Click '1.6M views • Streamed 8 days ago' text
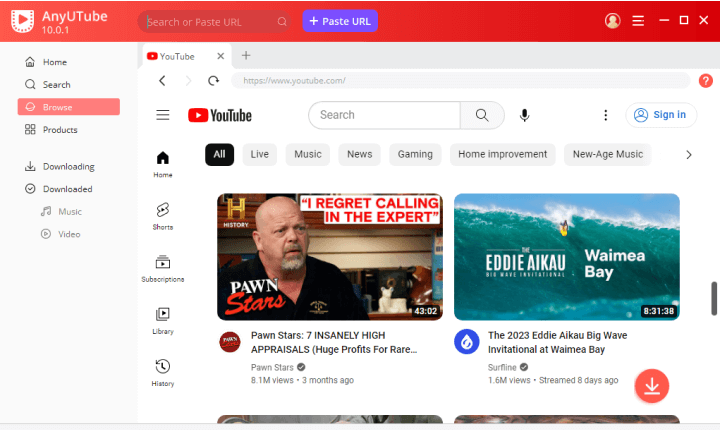The image size is (720, 430). click(553, 380)
